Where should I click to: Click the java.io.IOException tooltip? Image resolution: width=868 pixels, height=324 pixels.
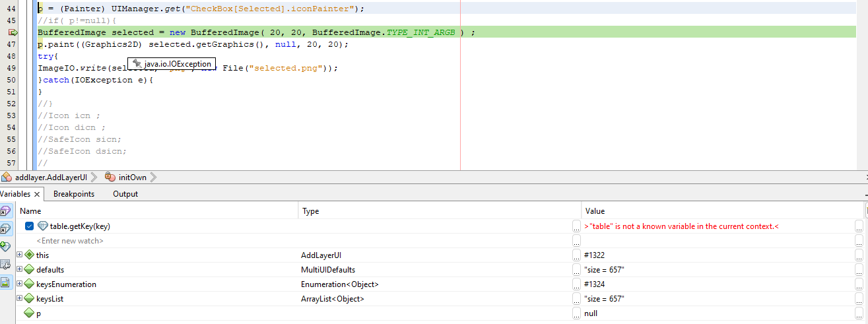pos(171,64)
